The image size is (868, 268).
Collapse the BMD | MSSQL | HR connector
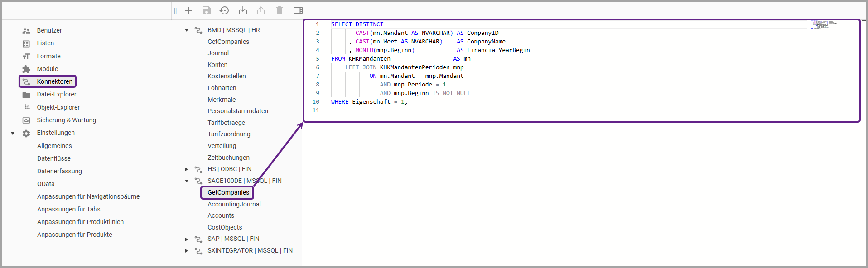tap(187, 30)
